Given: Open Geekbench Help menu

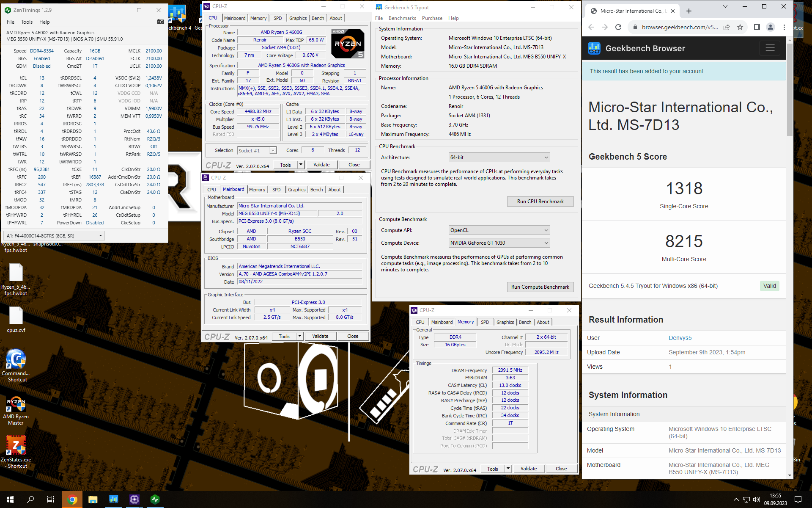Looking at the screenshot, I should point(453,18).
